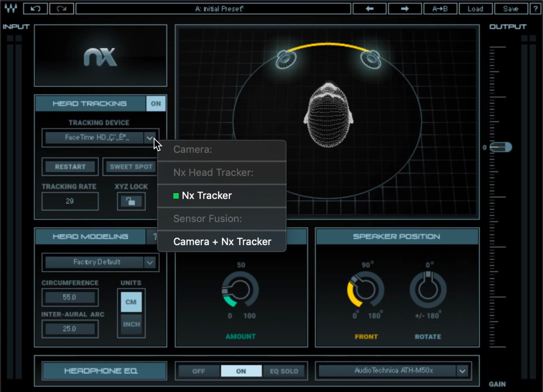Click the 3D head model
Screen dimensions: 543x392
pos(328,114)
